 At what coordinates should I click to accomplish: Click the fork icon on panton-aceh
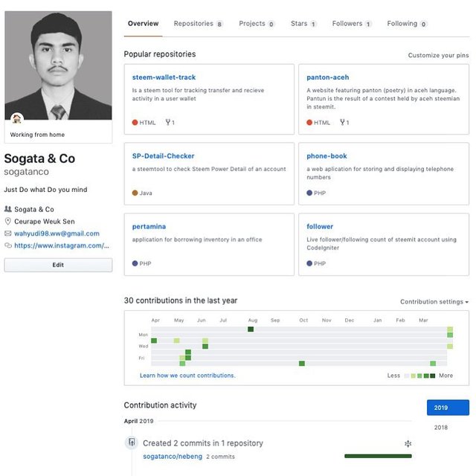click(x=343, y=123)
